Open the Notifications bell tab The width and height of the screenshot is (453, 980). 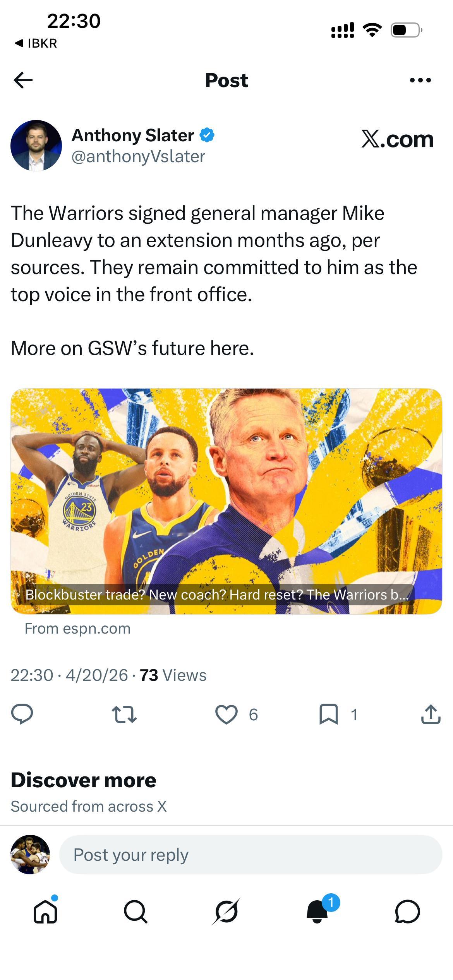click(317, 911)
